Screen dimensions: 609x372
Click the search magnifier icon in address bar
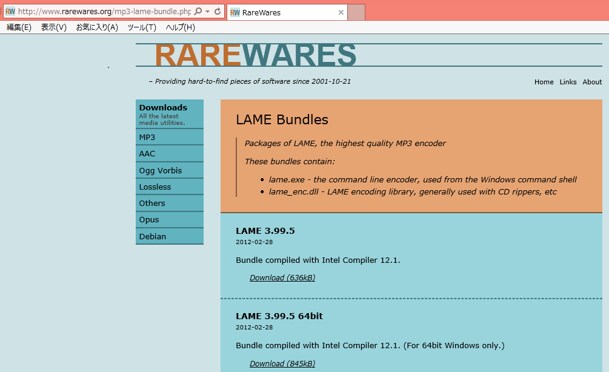pos(198,11)
